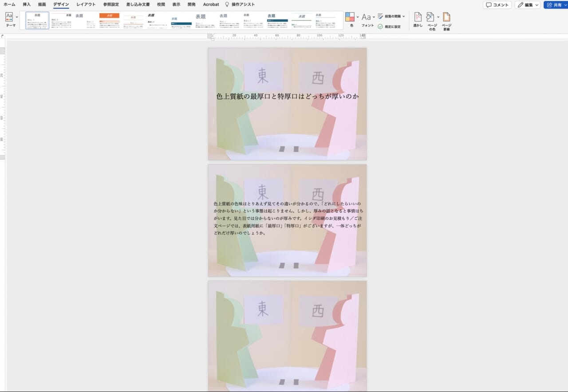Open the フォント dropdown chevron
The width and height of the screenshot is (568, 392).
tap(373, 17)
